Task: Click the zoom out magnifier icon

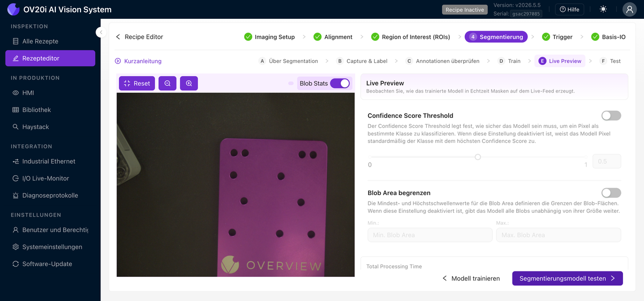Action: click(167, 83)
